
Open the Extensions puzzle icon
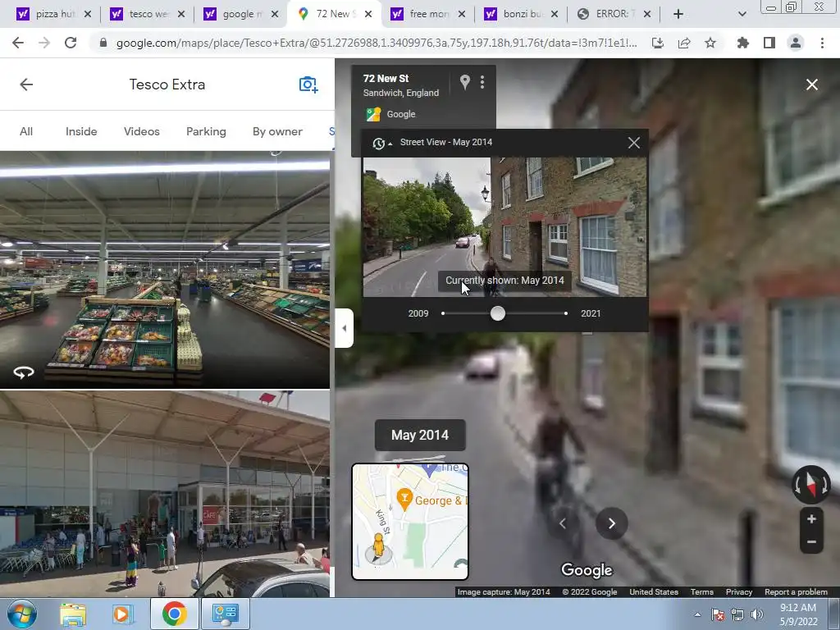(x=742, y=43)
